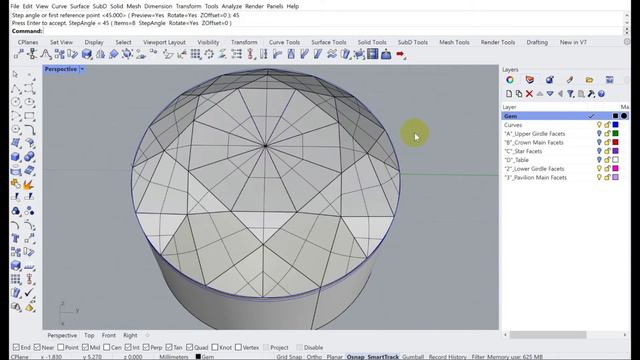Open the folder panel tab icon in Layers
The width and height of the screenshot is (640, 360).
[x=589, y=80]
